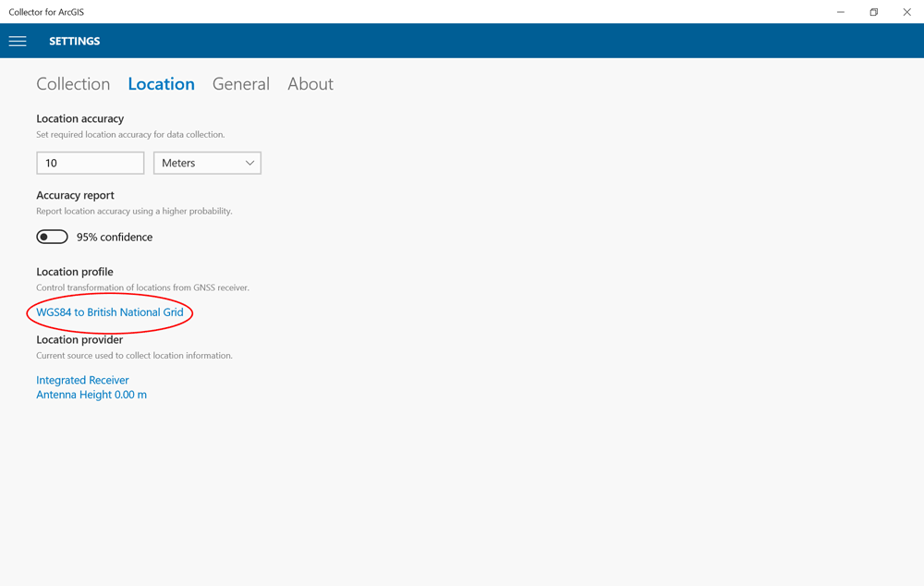Click the location accuracy value field
924x586 pixels.
pyautogui.click(x=91, y=164)
